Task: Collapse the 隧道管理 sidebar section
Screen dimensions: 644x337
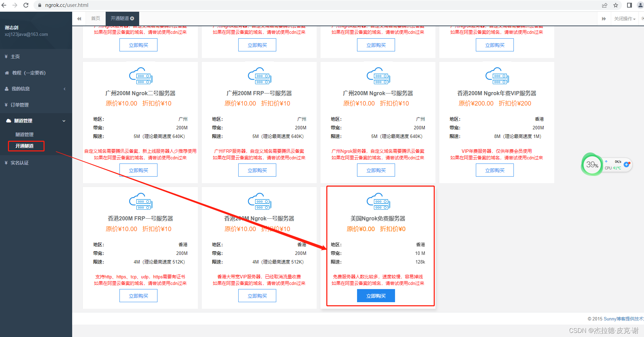Action: click(36, 121)
